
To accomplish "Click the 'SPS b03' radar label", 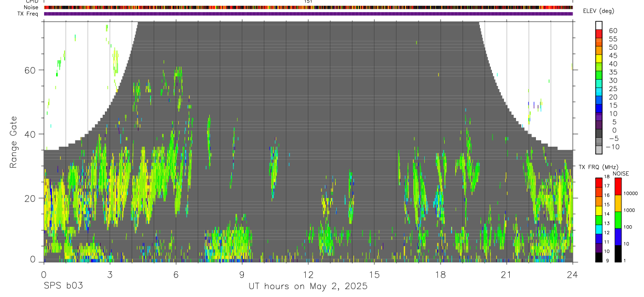I will coord(62,287).
